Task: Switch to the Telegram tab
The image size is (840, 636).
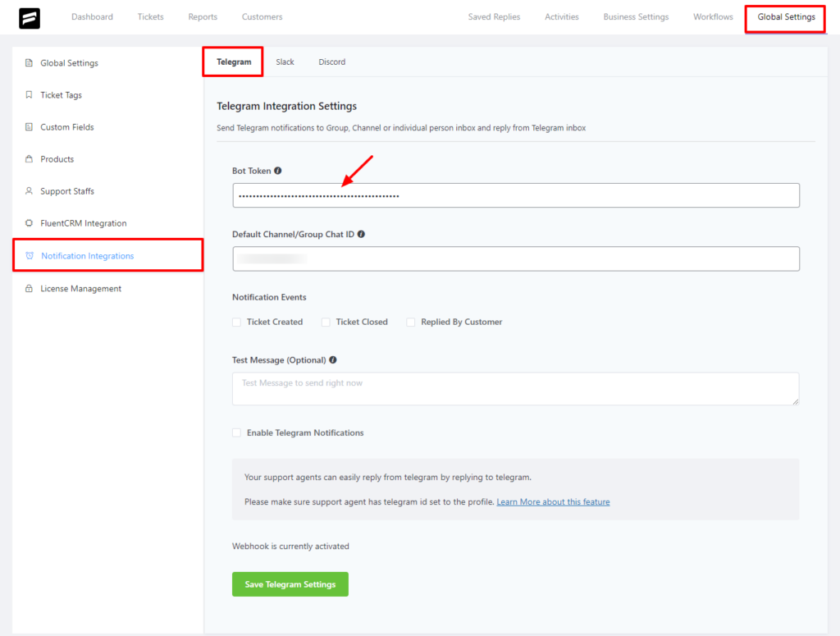Action: (234, 62)
